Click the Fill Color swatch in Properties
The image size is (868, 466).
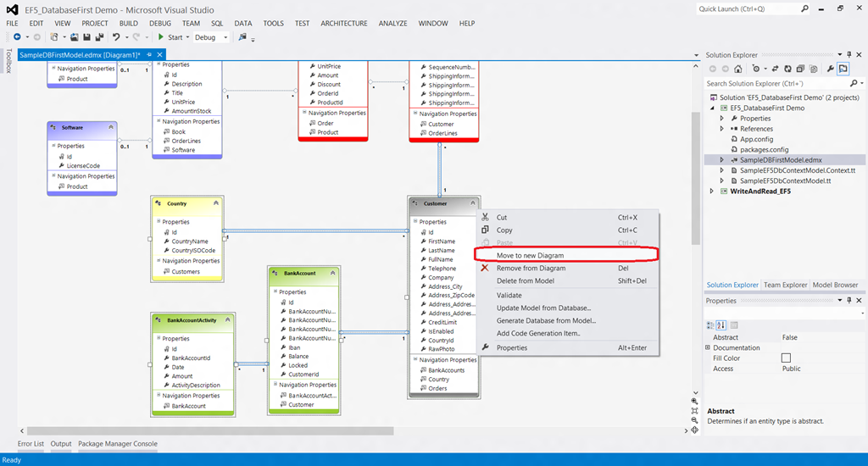click(x=786, y=358)
